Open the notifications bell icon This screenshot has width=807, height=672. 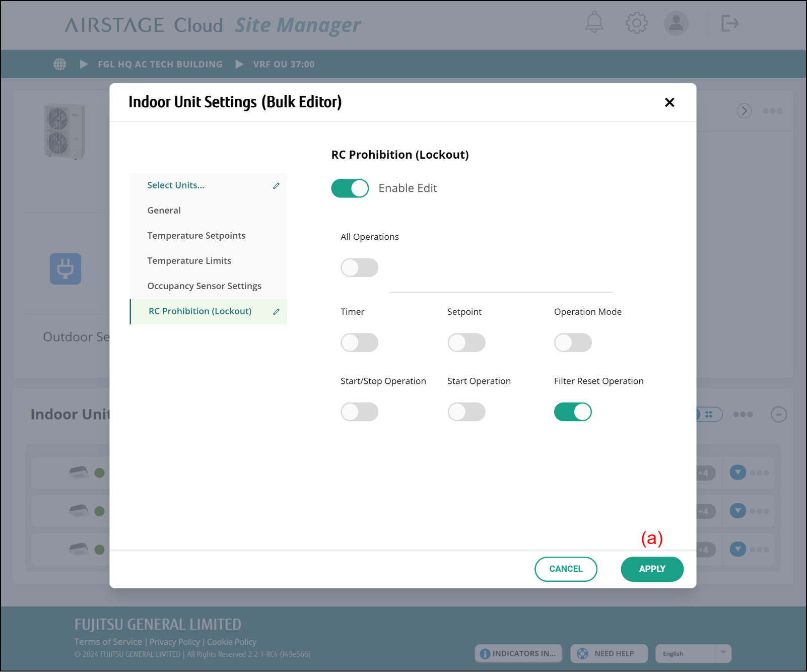click(594, 23)
